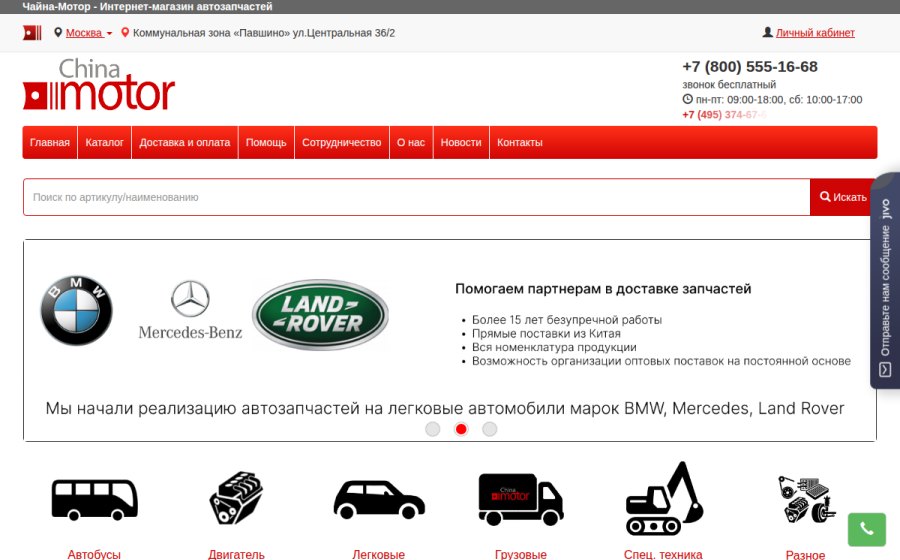Select the third carousel slide dot
This screenshot has width=900, height=560.
[490, 429]
